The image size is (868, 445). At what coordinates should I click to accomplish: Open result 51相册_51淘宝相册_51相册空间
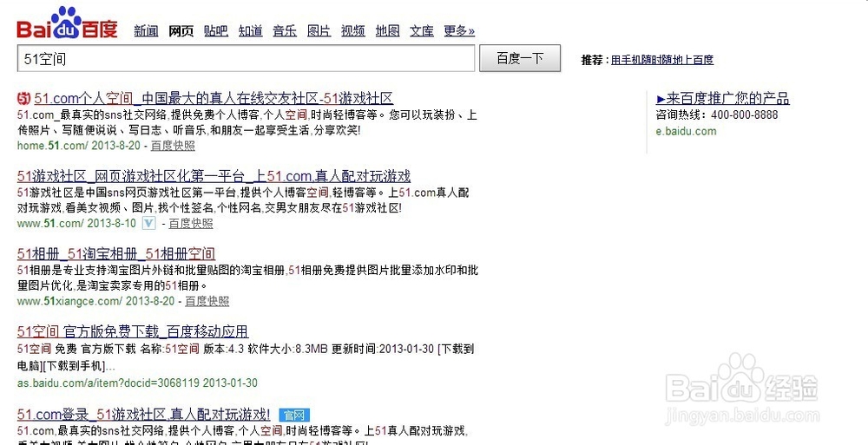click(x=116, y=254)
